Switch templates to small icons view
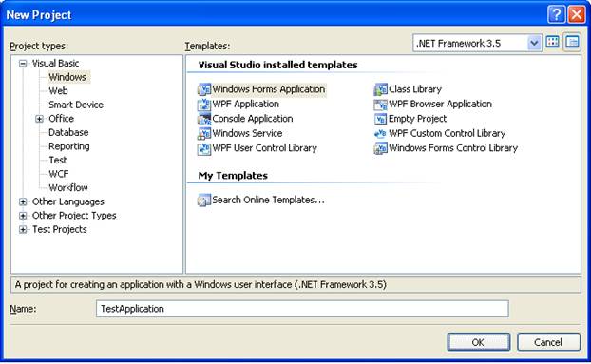The height and width of the screenshot is (364, 591). (x=572, y=42)
